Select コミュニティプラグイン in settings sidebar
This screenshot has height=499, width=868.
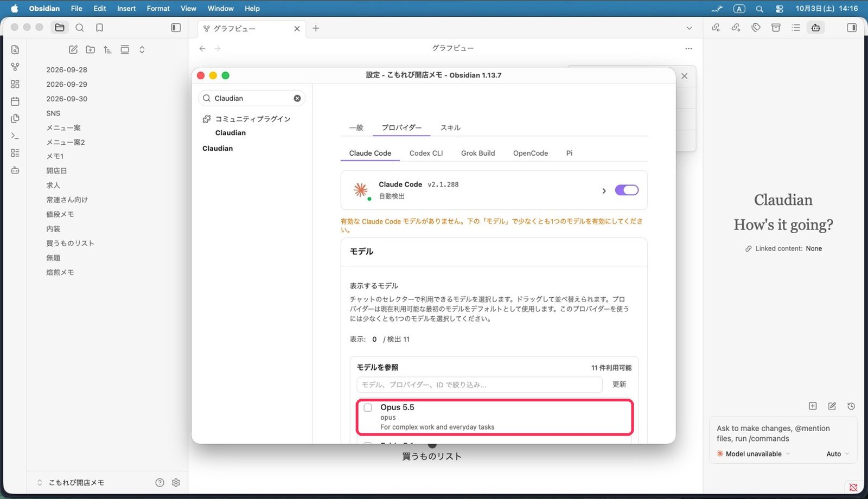pyautogui.click(x=253, y=119)
